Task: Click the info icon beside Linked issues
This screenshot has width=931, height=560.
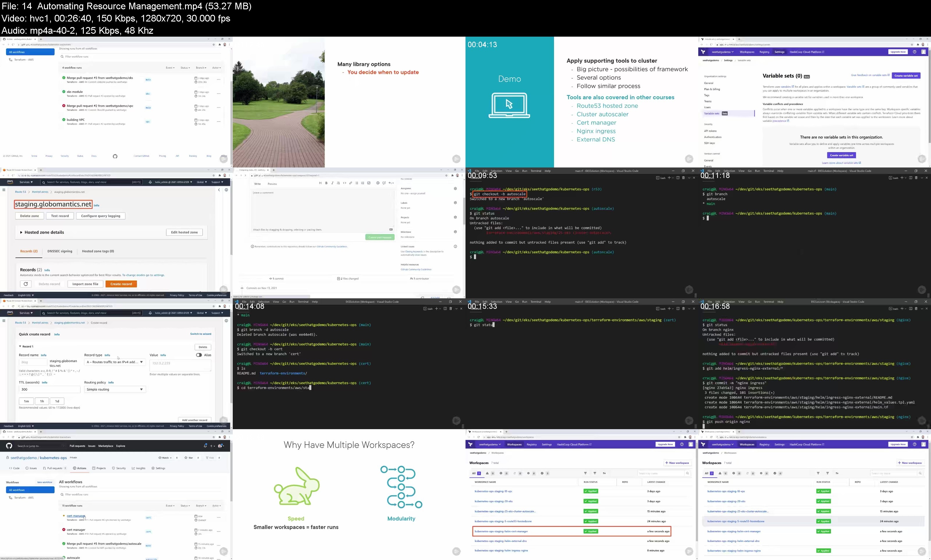Action: (x=455, y=246)
